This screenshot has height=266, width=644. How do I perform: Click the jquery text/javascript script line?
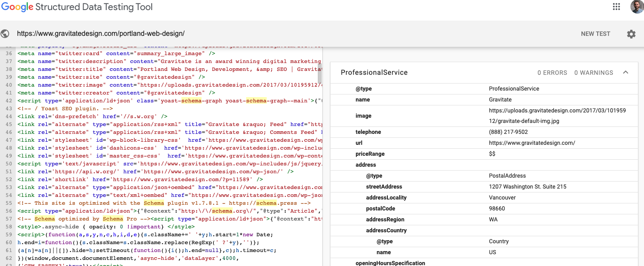[170, 164]
